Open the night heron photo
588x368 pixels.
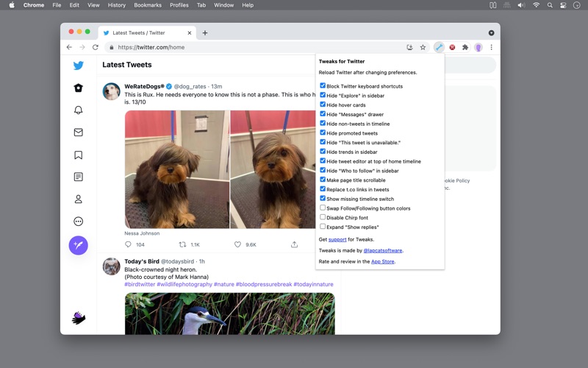coord(230,314)
